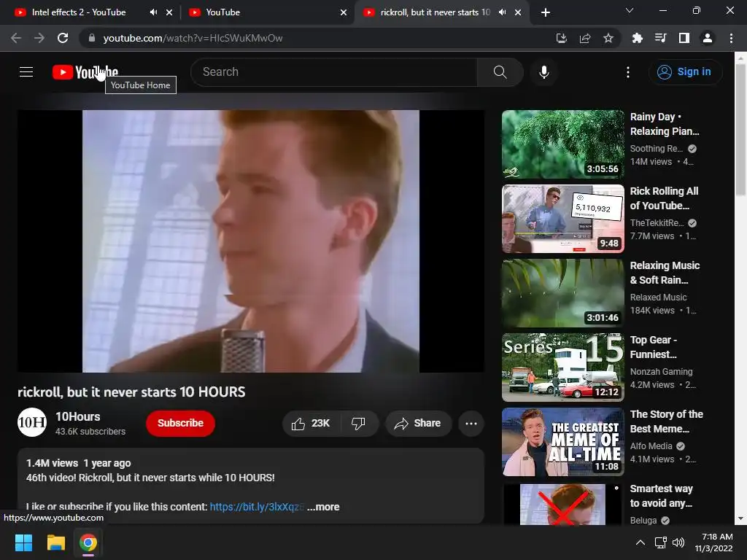Open a new tab with plus button

tap(546, 12)
